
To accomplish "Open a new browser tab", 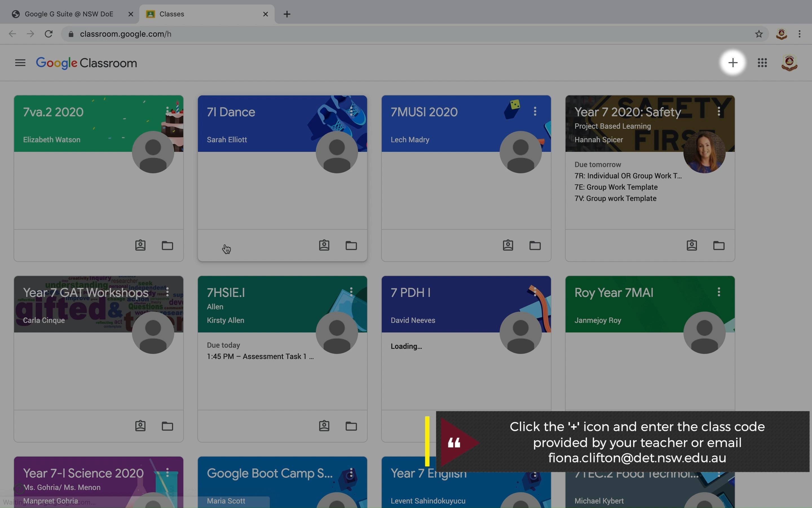I will click(x=287, y=14).
